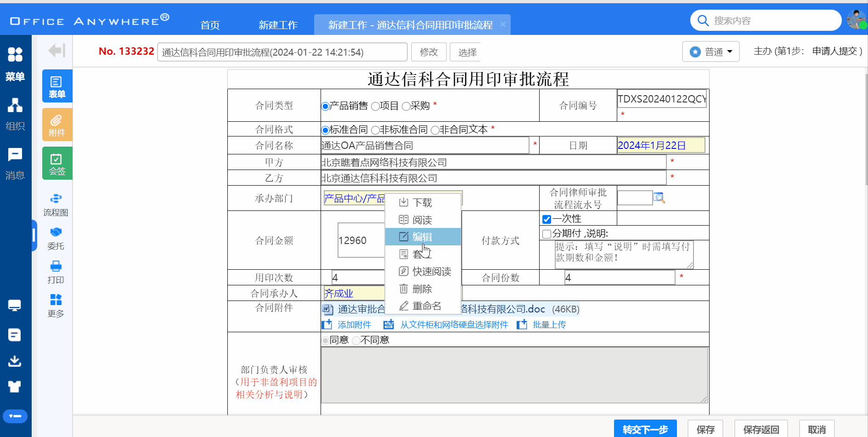Click the 转交下一步 button

point(645,429)
